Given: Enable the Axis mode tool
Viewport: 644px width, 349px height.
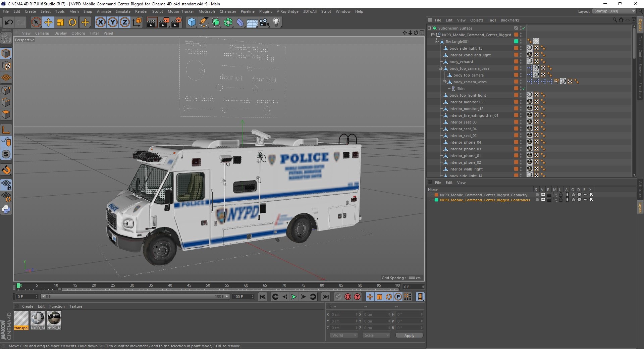Looking at the screenshot, I should 6,130.
